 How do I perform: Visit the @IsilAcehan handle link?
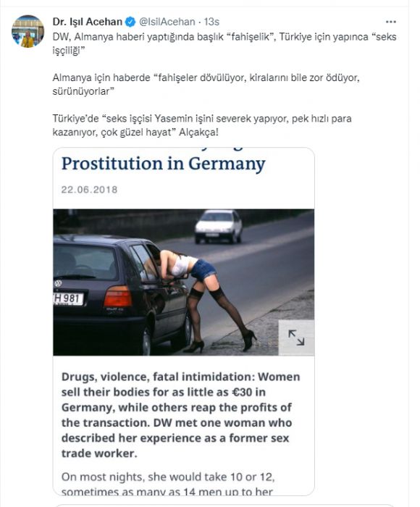[x=167, y=22]
